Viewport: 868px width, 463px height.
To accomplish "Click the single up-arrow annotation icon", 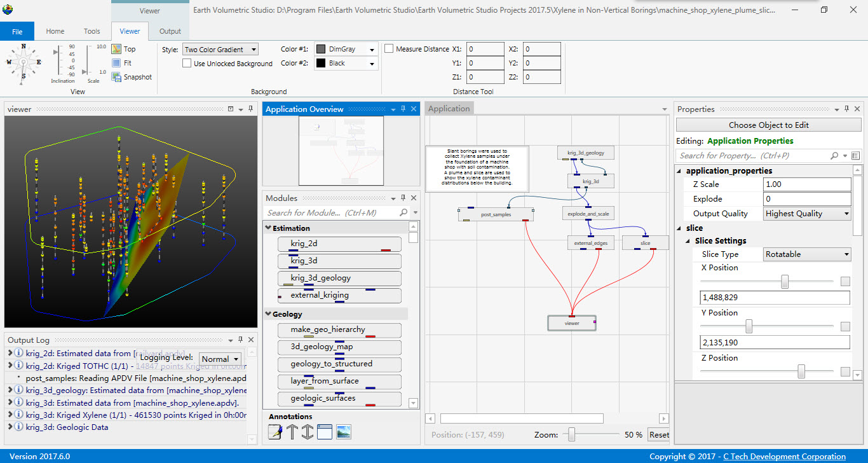I will pyautogui.click(x=292, y=432).
